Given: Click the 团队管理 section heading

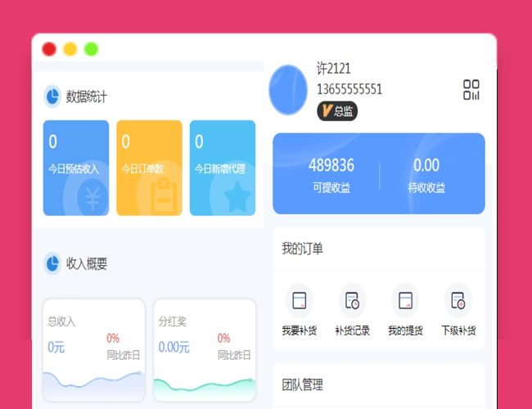Looking at the screenshot, I should 302,385.
